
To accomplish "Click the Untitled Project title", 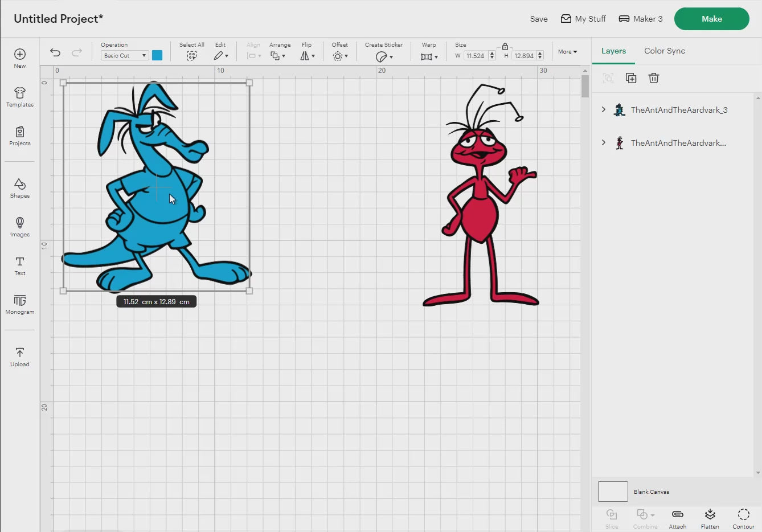I will (x=59, y=19).
